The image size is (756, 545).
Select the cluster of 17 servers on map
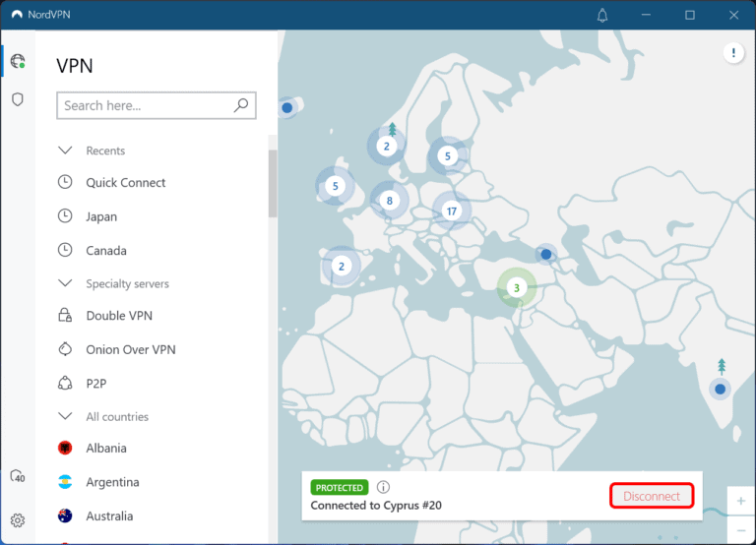click(x=452, y=211)
